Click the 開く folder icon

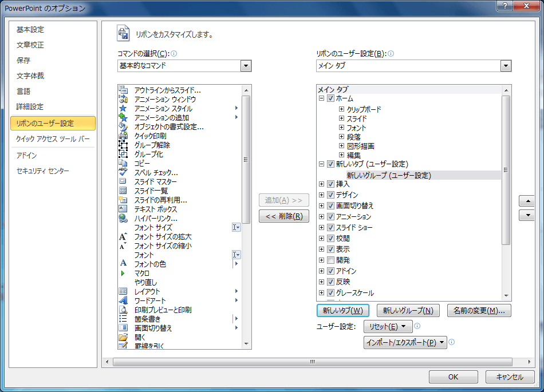pos(123,337)
